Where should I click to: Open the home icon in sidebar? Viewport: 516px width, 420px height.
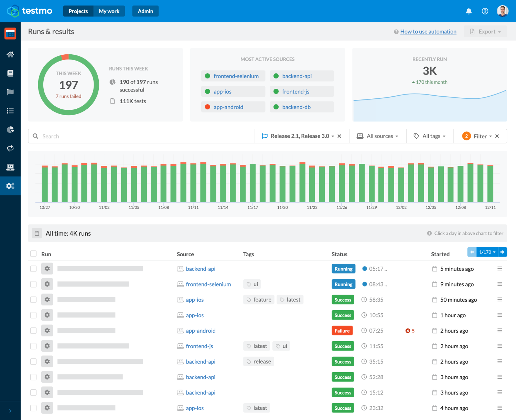[10, 54]
